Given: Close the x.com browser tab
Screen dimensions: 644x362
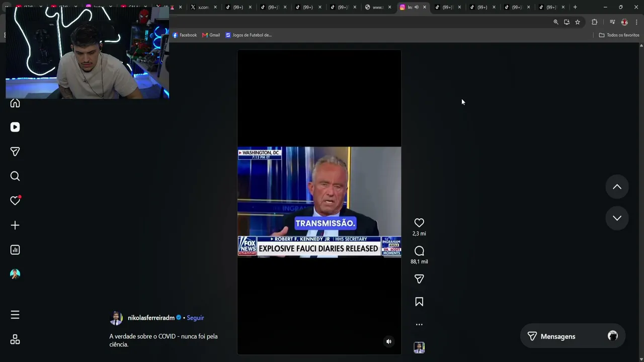Looking at the screenshot, I should tap(215, 7).
